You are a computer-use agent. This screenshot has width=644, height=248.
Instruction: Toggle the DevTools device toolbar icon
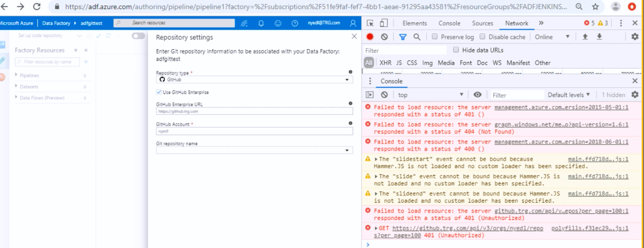point(384,23)
